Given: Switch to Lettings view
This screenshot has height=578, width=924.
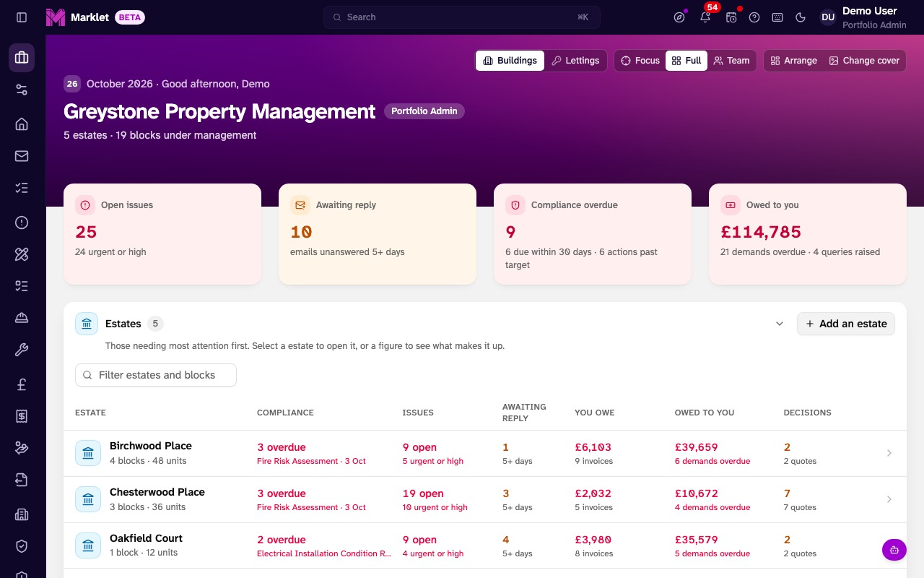Looking at the screenshot, I should [575, 61].
